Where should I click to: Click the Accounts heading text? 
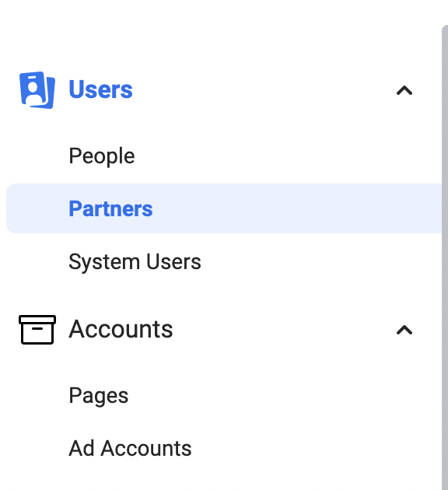(121, 329)
